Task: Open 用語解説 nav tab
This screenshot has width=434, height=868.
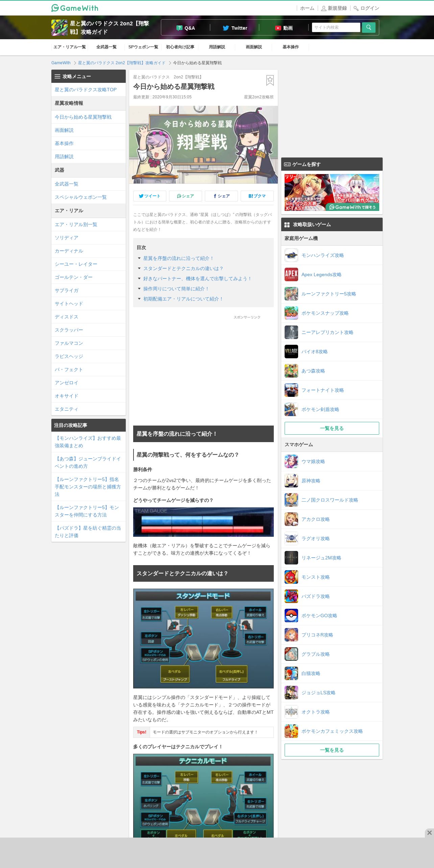Action: (217, 47)
